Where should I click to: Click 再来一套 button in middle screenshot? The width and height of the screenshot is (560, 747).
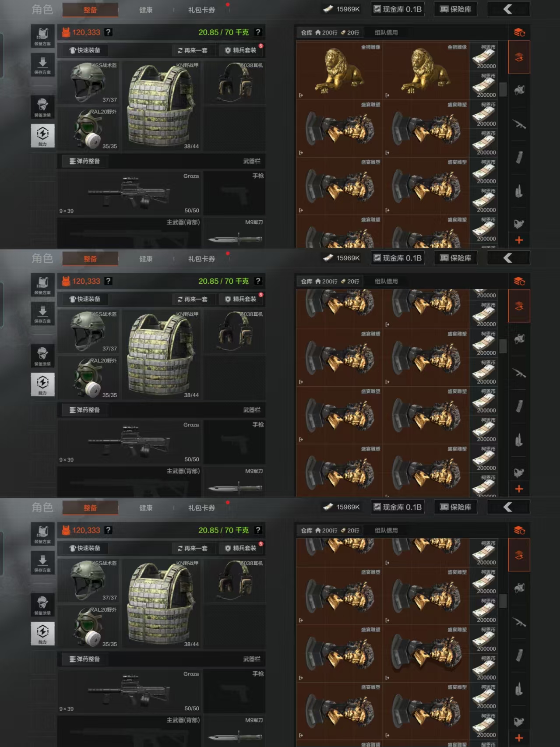(192, 299)
